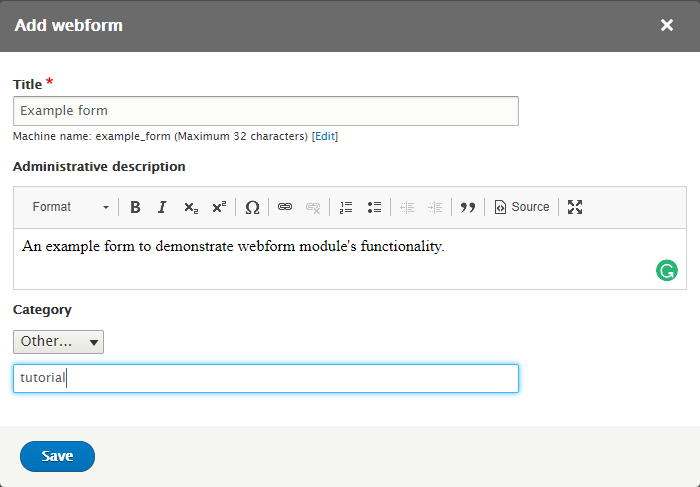Click the Administrative description label

pyautogui.click(x=99, y=166)
